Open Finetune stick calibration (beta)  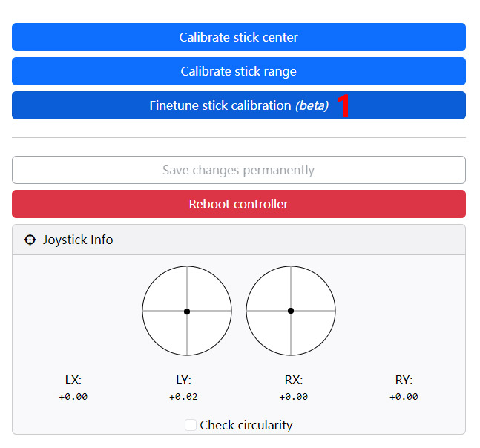coord(238,105)
